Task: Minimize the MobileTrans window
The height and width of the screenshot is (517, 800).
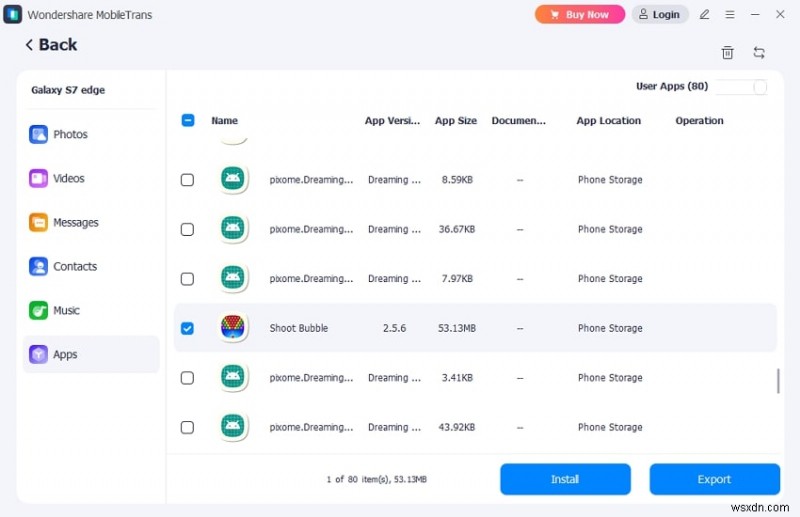Action: tap(755, 15)
